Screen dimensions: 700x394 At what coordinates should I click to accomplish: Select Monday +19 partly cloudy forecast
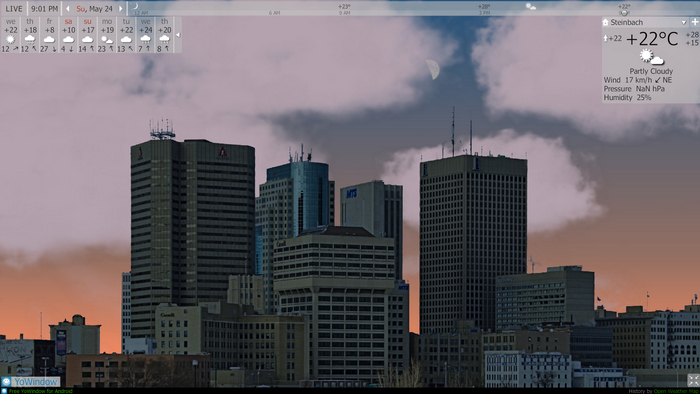click(x=107, y=35)
